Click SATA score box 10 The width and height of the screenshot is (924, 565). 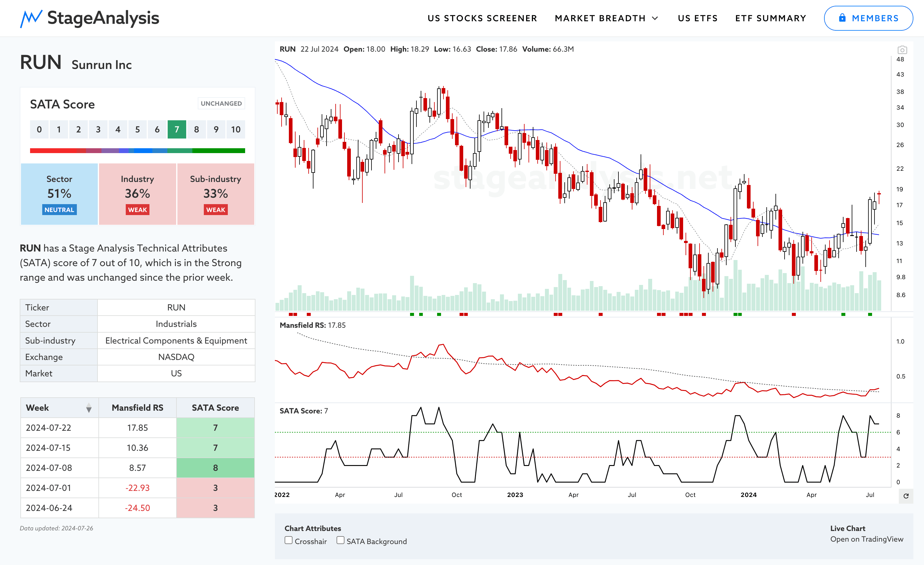point(235,129)
